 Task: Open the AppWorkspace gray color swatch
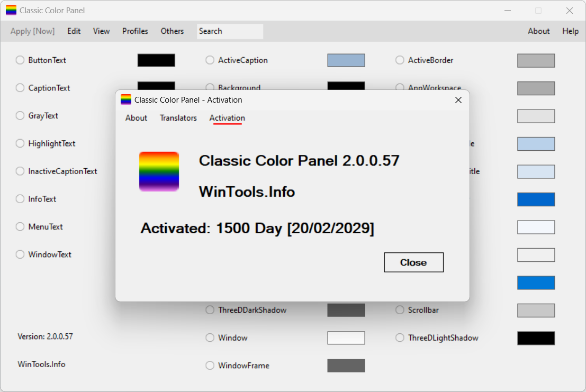tap(536, 88)
